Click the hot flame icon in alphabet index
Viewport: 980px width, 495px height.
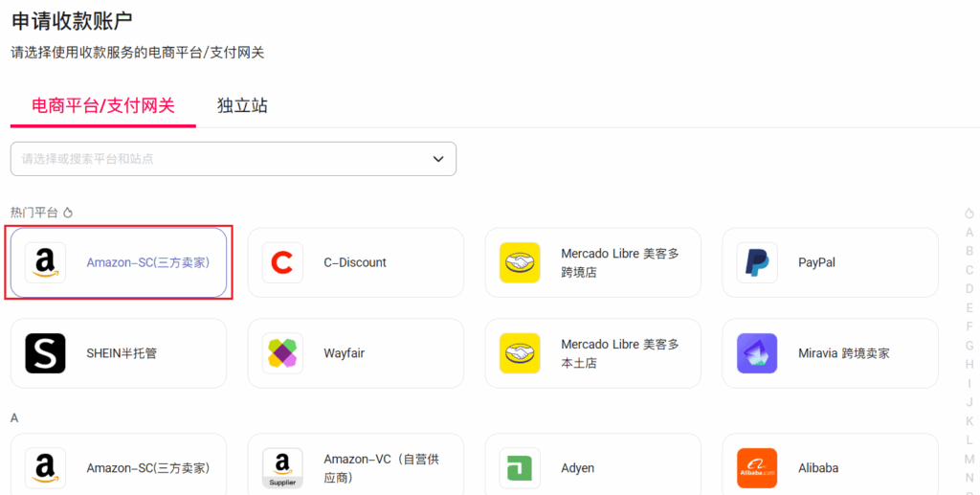pyautogui.click(x=969, y=214)
